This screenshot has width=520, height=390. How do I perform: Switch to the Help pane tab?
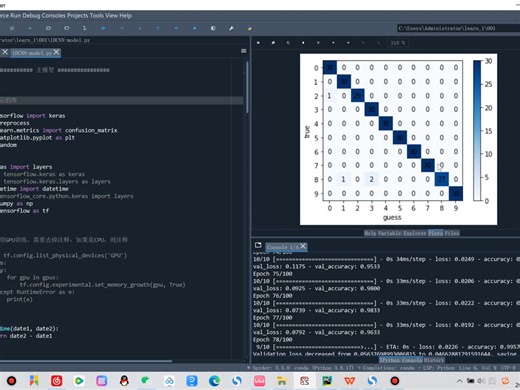(x=370, y=233)
